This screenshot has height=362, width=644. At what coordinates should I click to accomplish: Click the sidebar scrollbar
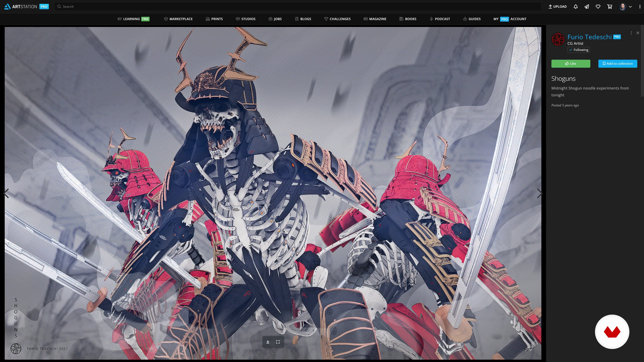642,61
